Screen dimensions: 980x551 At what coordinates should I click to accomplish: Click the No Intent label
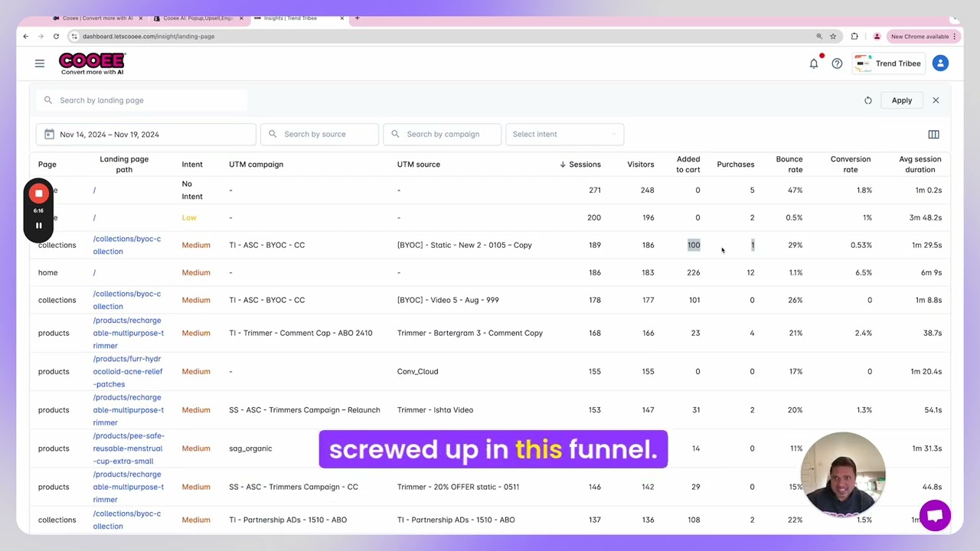(192, 190)
